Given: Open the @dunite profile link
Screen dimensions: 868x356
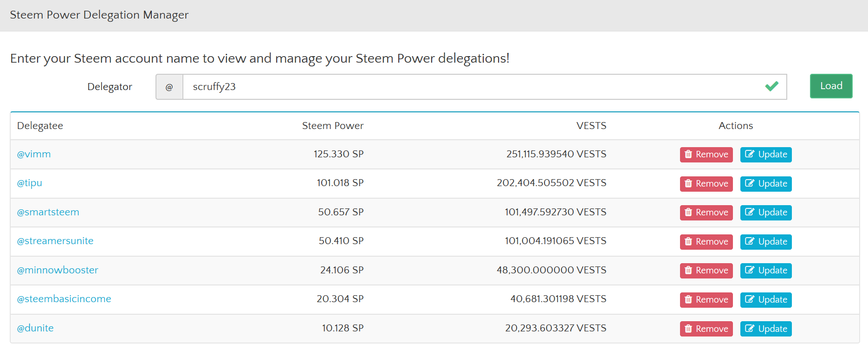Looking at the screenshot, I should (x=35, y=328).
